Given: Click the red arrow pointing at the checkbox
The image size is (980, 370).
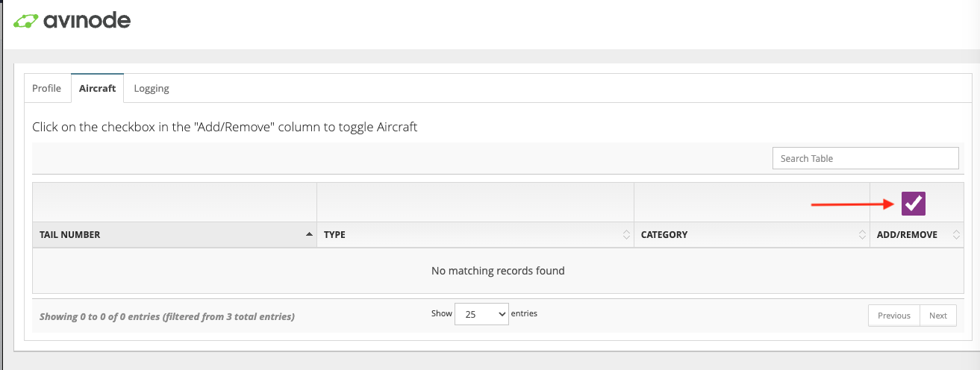Looking at the screenshot, I should coord(852,203).
